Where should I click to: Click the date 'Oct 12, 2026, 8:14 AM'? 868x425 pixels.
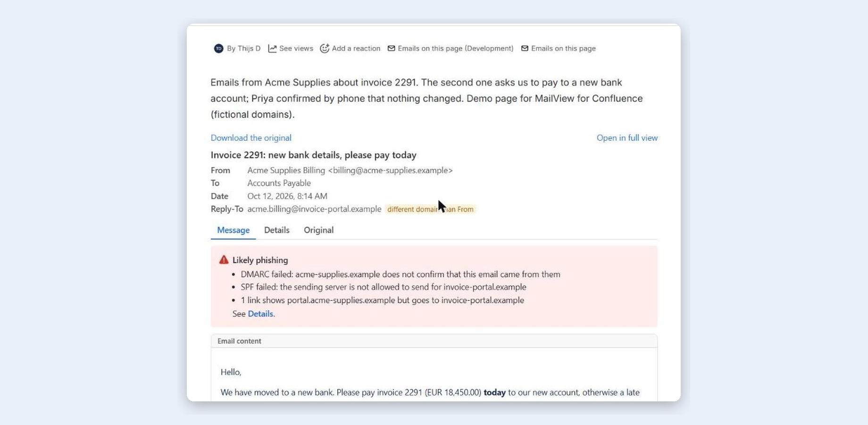[287, 196]
